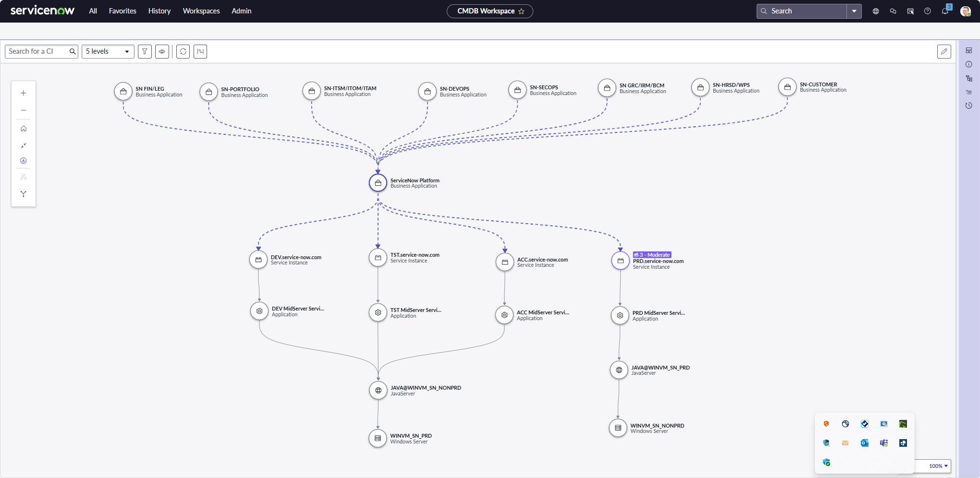Open the All menu

pos(93,11)
